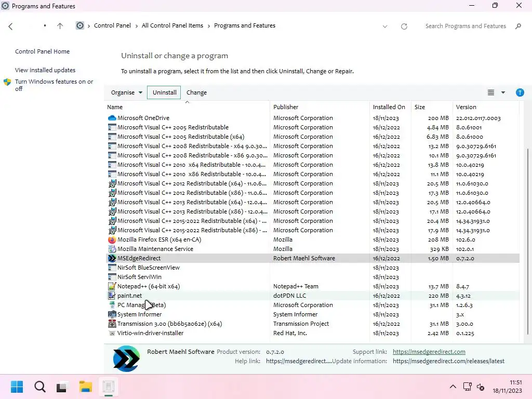Select the Microsoft Visual C++ 2005 Redistributable row
This screenshot has width=532, height=399.
[313, 128]
